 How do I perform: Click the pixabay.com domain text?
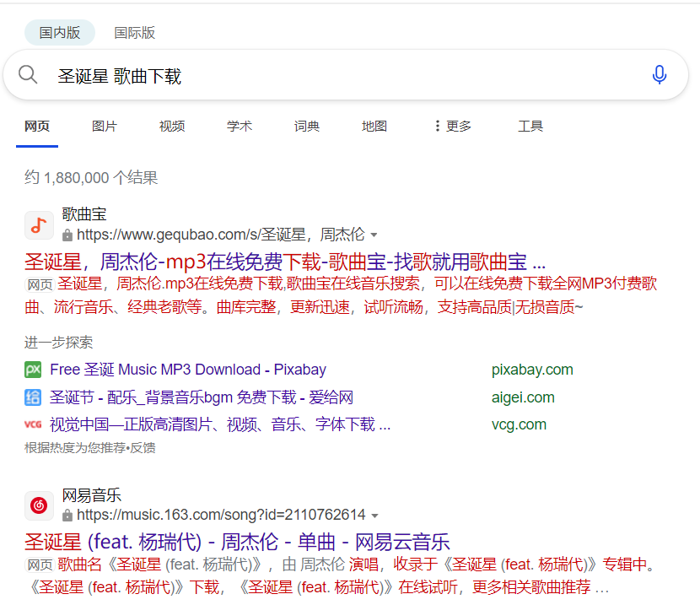click(532, 370)
